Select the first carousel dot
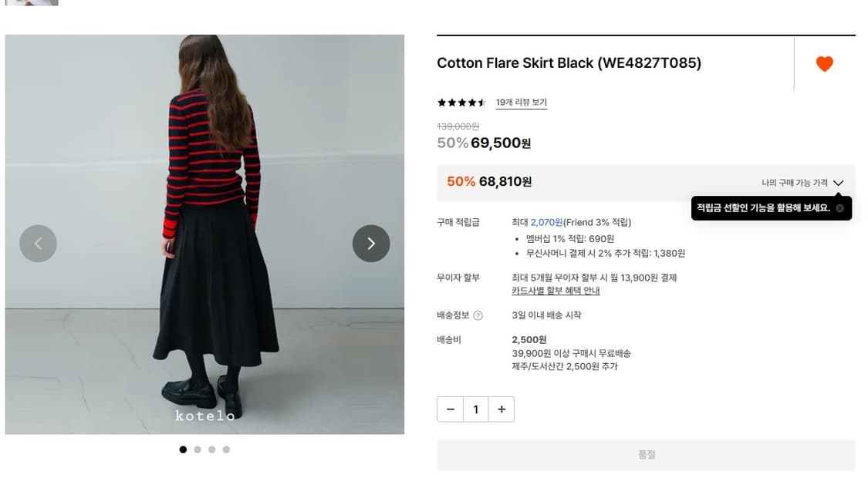The width and height of the screenshot is (868, 495). click(x=183, y=449)
